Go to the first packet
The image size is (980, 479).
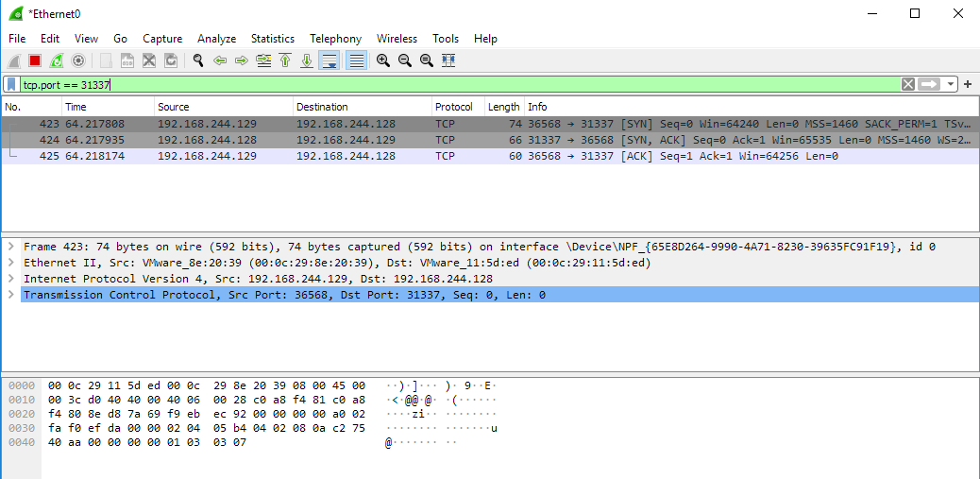[x=285, y=60]
